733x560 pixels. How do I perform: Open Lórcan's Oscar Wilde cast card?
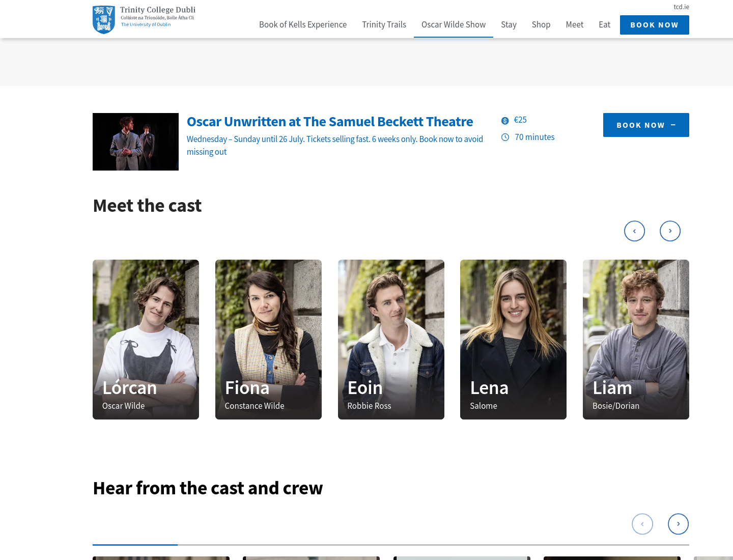pos(146,340)
